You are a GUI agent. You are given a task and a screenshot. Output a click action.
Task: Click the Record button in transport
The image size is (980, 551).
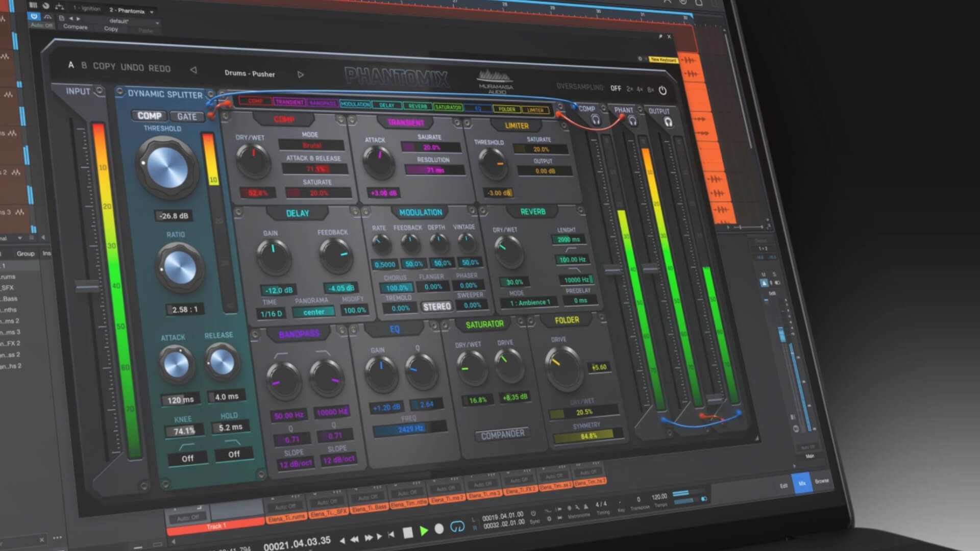(x=439, y=529)
